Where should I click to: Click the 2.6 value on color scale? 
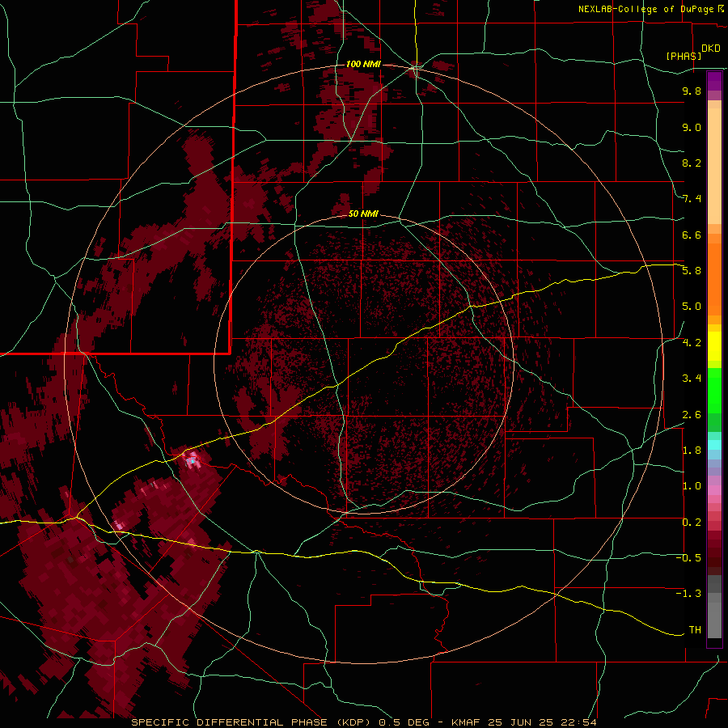pos(692,415)
